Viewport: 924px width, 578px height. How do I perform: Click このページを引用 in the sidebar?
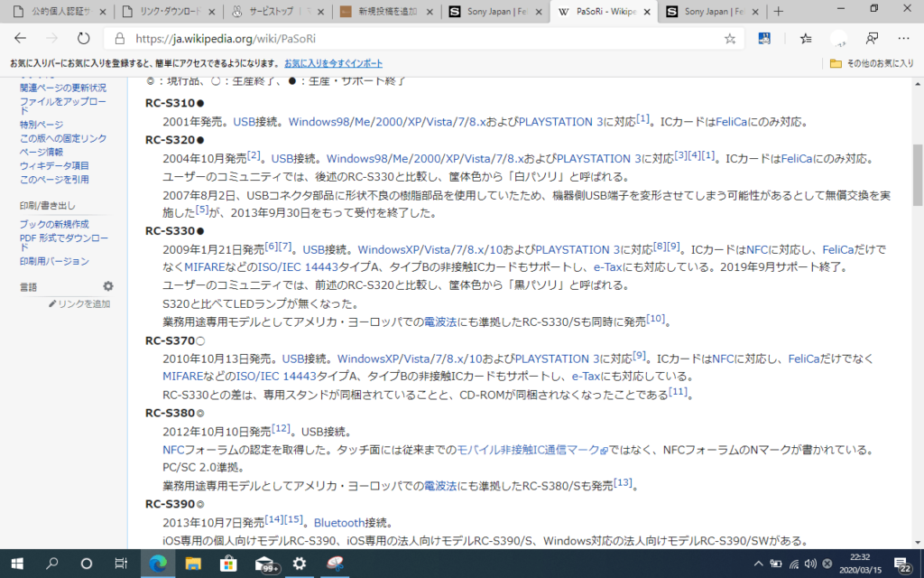[x=54, y=180]
